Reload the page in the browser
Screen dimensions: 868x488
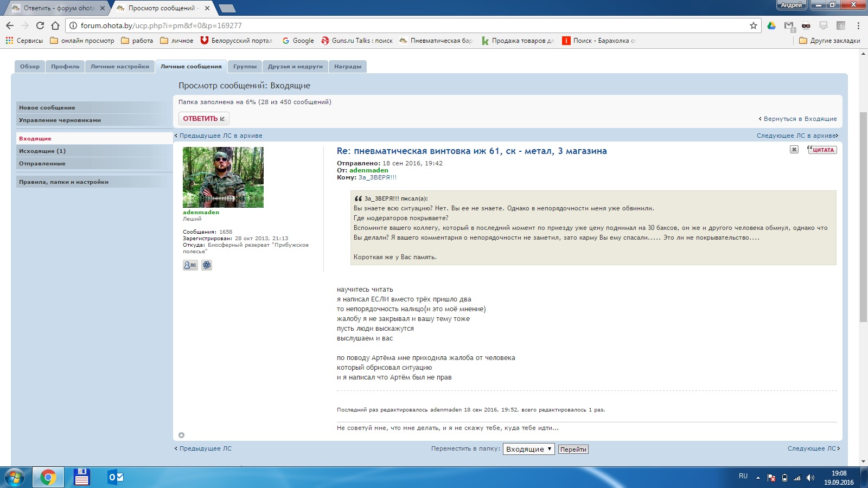(40, 25)
